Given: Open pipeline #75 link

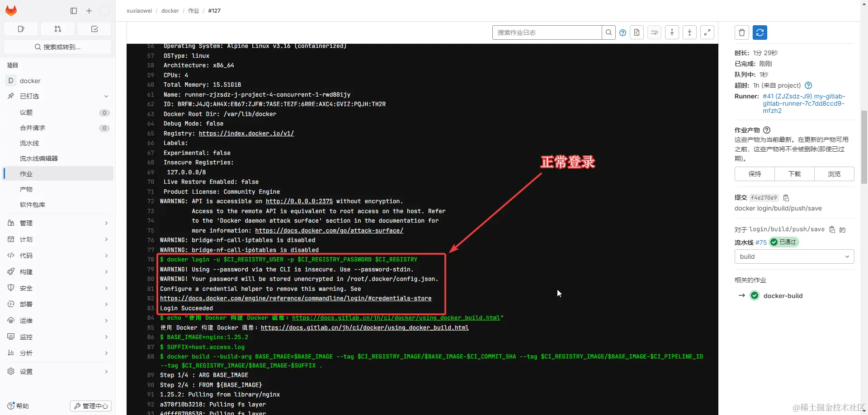Looking at the screenshot, I should [761, 242].
